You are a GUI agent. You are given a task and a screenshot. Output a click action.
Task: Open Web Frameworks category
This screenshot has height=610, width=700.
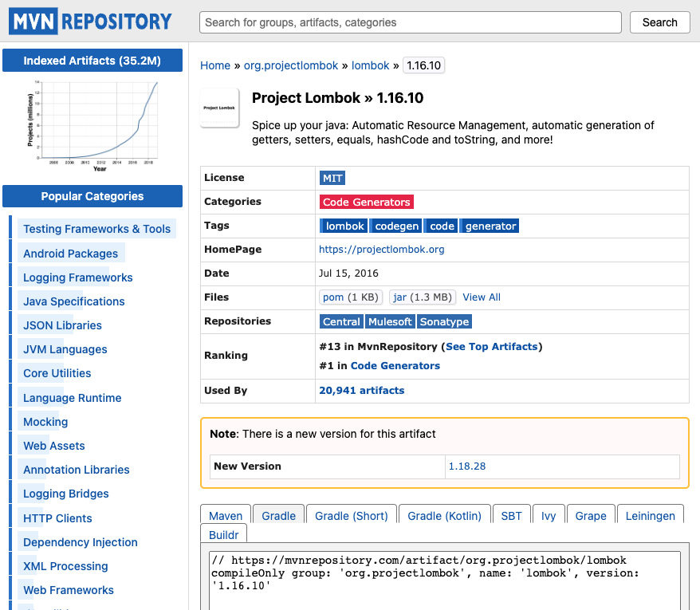pos(69,590)
